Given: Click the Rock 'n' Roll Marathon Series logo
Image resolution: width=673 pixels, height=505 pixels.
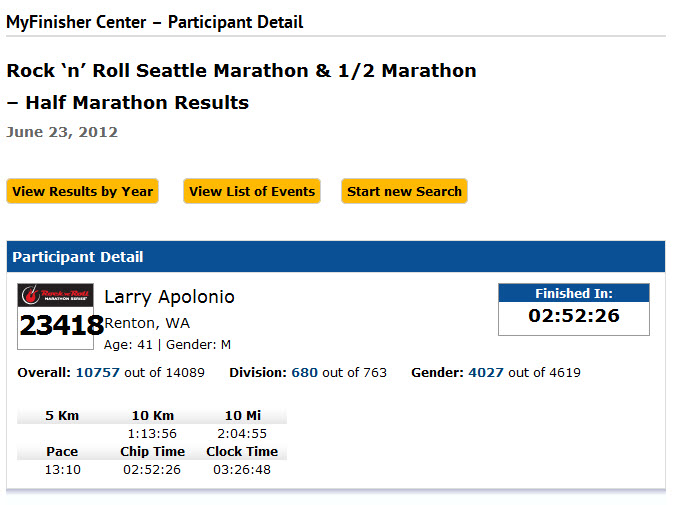Looking at the screenshot, I should click(x=55, y=295).
